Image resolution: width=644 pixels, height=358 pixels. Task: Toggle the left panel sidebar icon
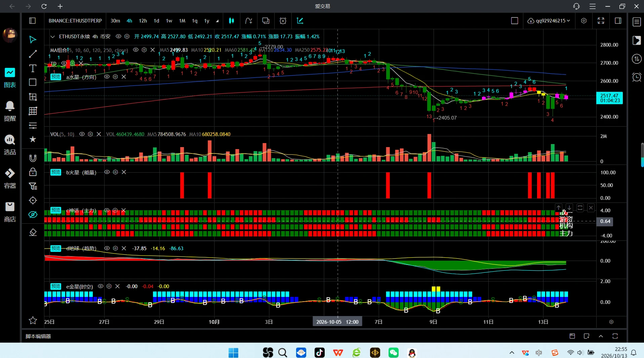[x=33, y=21]
